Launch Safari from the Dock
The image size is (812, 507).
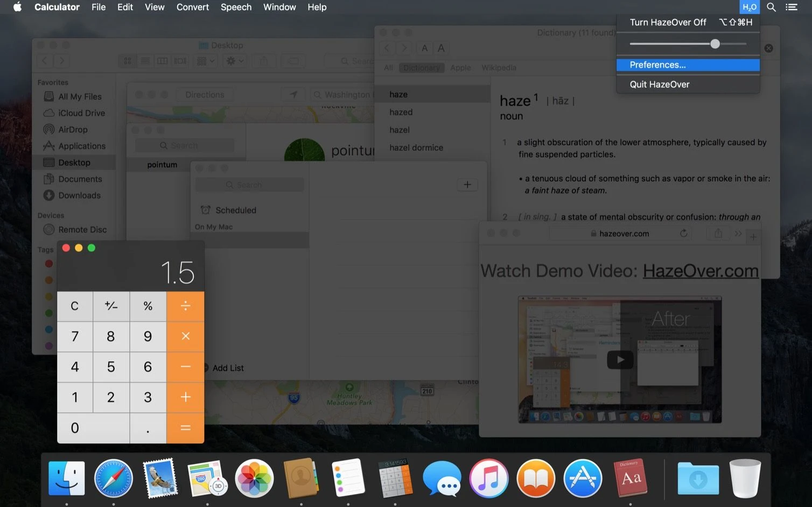point(113,478)
